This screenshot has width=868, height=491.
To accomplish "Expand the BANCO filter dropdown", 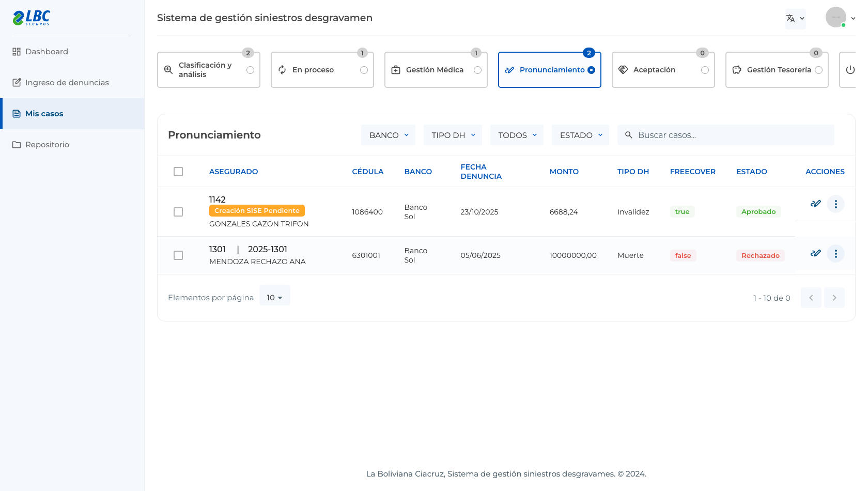I will (x=389, y=135).
